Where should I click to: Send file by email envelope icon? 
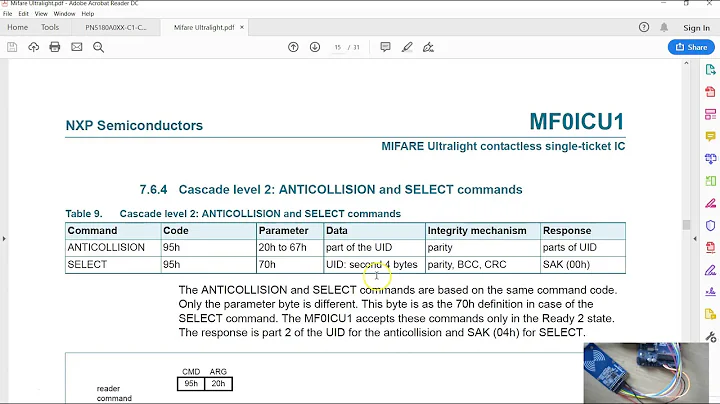tap(77, 47)
